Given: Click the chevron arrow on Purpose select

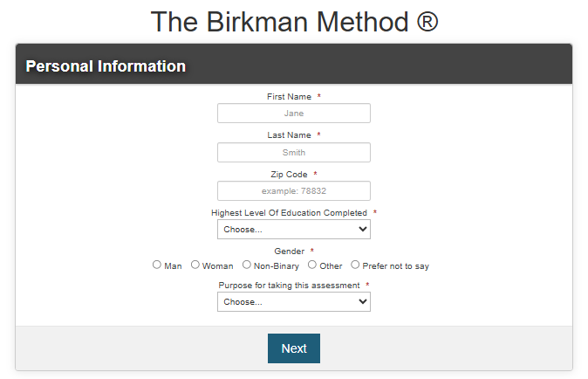Looking at the screenshot, I should point(362,301).
